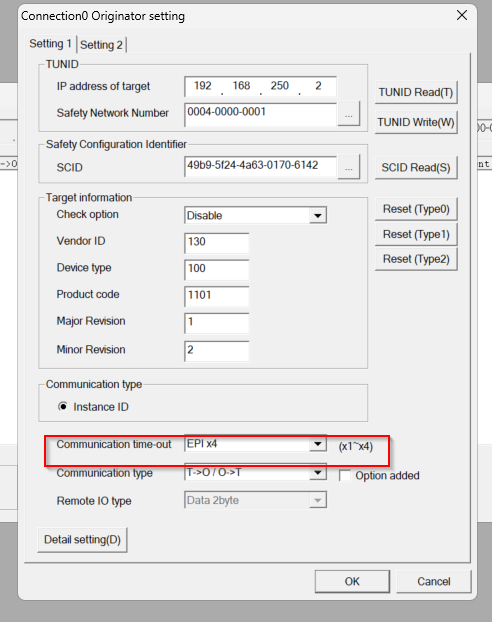Confirm with the OK button
The image size is (492, 622).
(352, 582)
